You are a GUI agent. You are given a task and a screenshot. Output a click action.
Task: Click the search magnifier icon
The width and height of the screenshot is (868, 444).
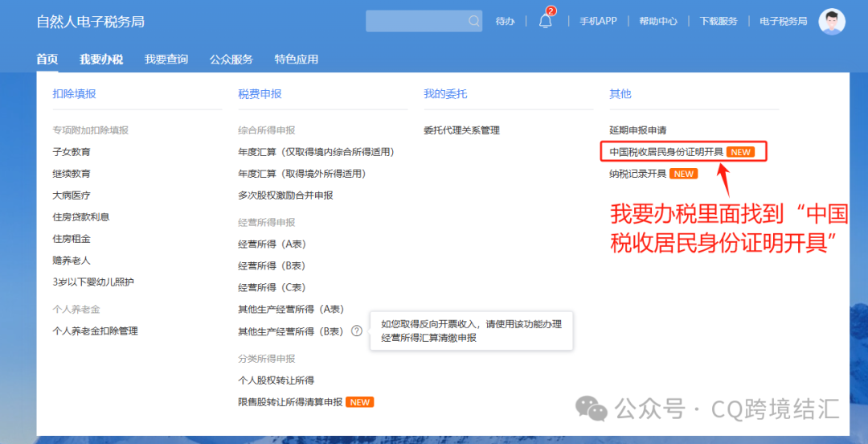click(474, 22)
